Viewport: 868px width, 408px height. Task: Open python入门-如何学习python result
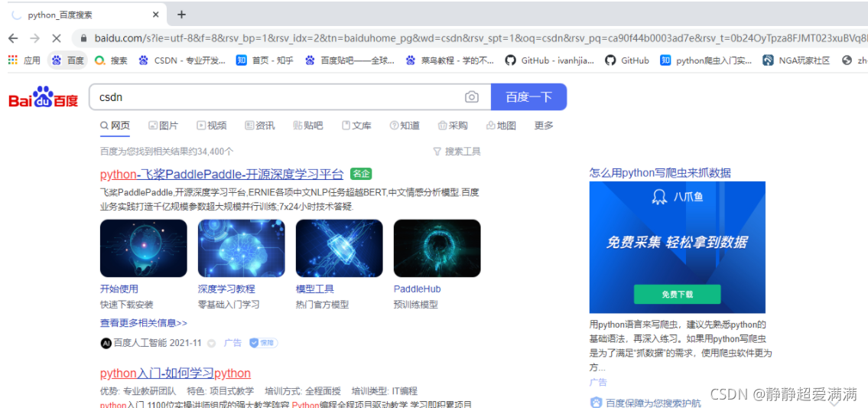(175, 373)
